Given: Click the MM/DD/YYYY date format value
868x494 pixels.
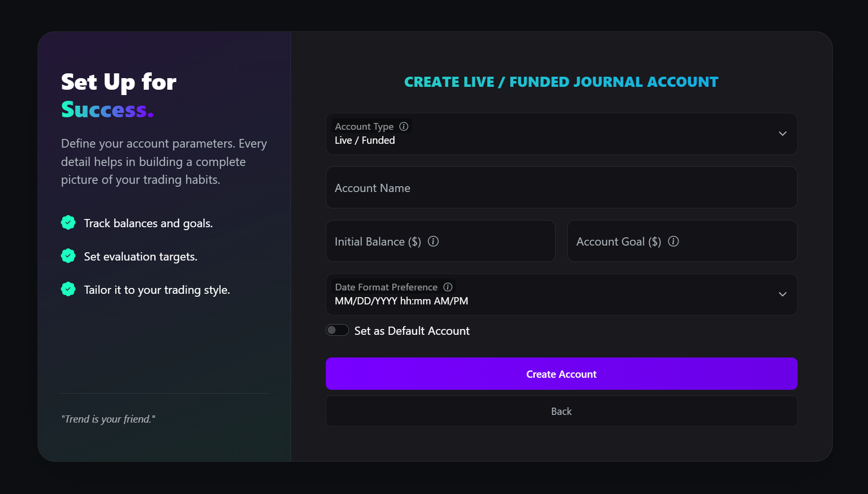Looking at the screenshot, I should (401, 301).
